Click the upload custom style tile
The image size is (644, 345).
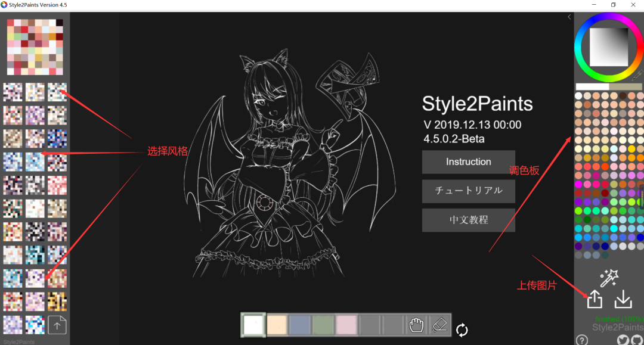[57, 325]
